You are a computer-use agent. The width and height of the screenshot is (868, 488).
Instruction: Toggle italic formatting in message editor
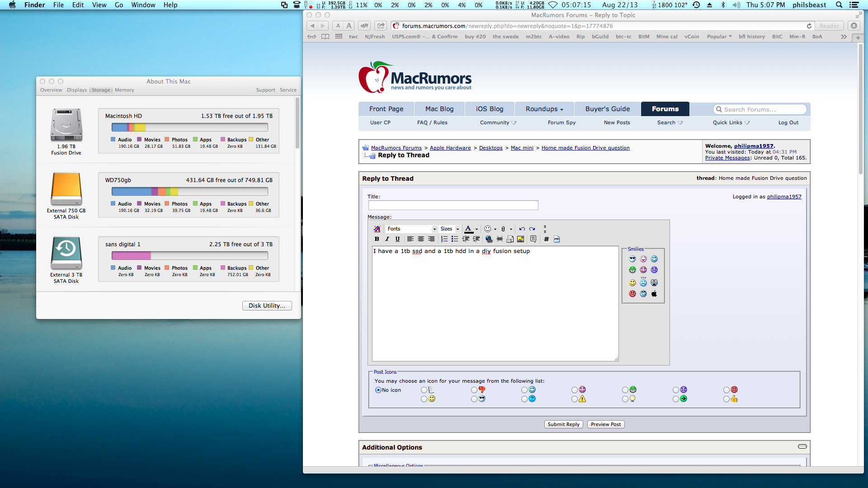click(x=387, y=239)
